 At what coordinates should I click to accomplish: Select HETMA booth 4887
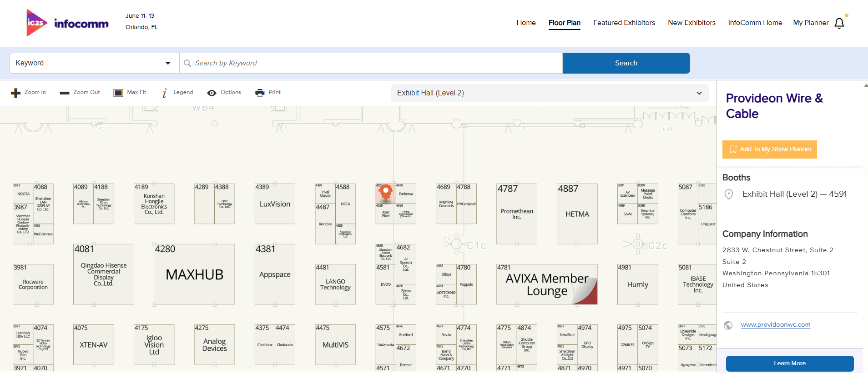(x=577, y=214)
